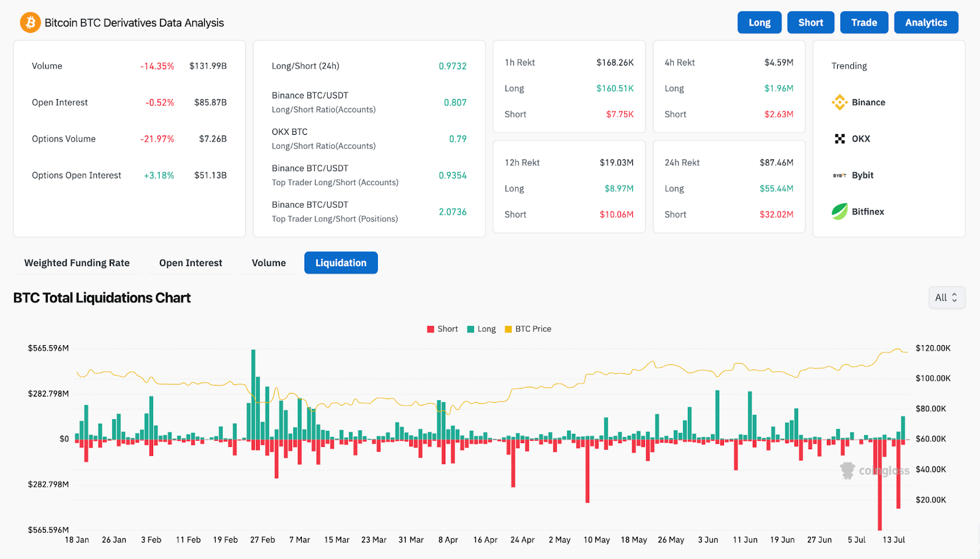Toggle the Long series in chart legend

[x=481, y=329]
